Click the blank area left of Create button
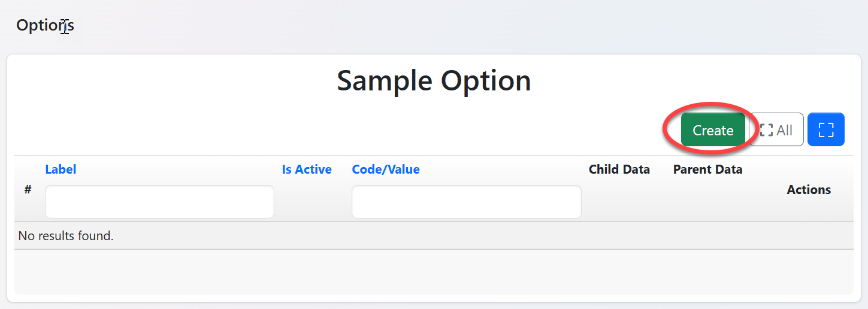This screenshot has width=868, height=309. point(359,130)
